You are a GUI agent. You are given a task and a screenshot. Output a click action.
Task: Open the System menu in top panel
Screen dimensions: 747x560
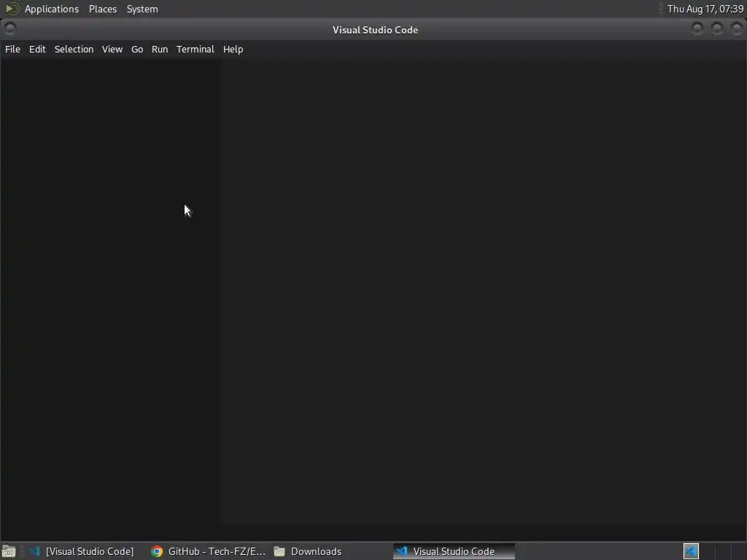click(142, 9)
